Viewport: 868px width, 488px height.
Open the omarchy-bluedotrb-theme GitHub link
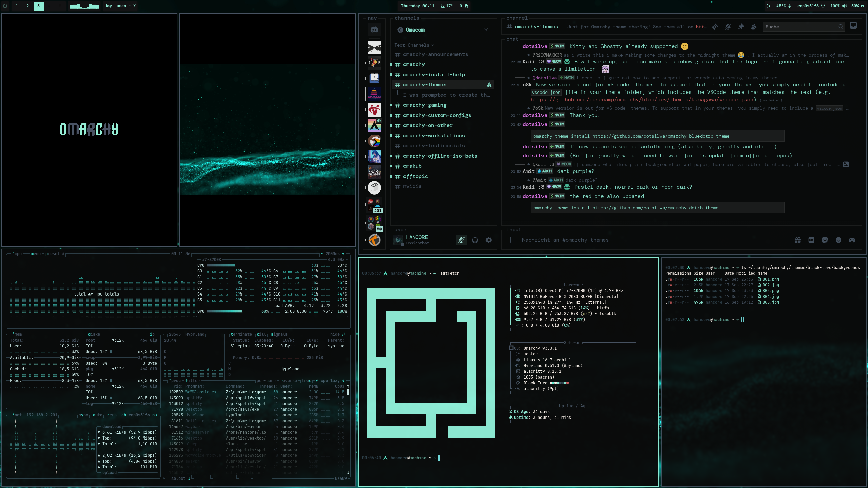660,136
